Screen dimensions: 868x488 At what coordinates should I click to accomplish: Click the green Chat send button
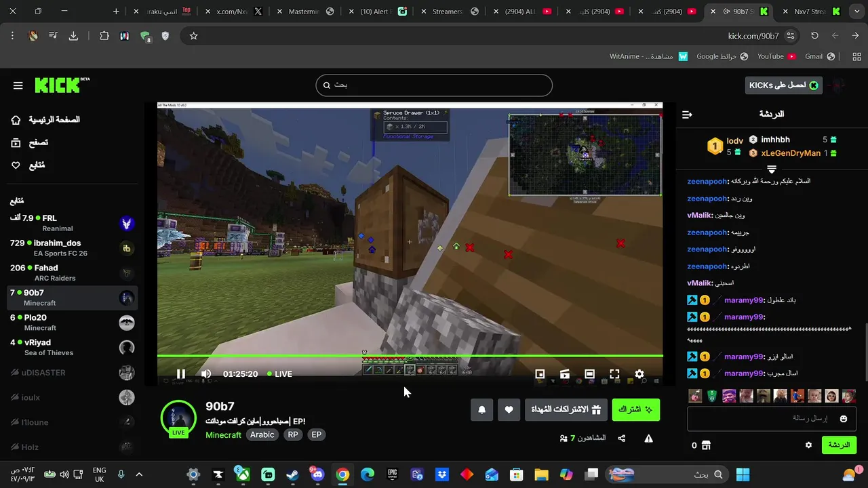pyautogui.click(x=839, y=445)
